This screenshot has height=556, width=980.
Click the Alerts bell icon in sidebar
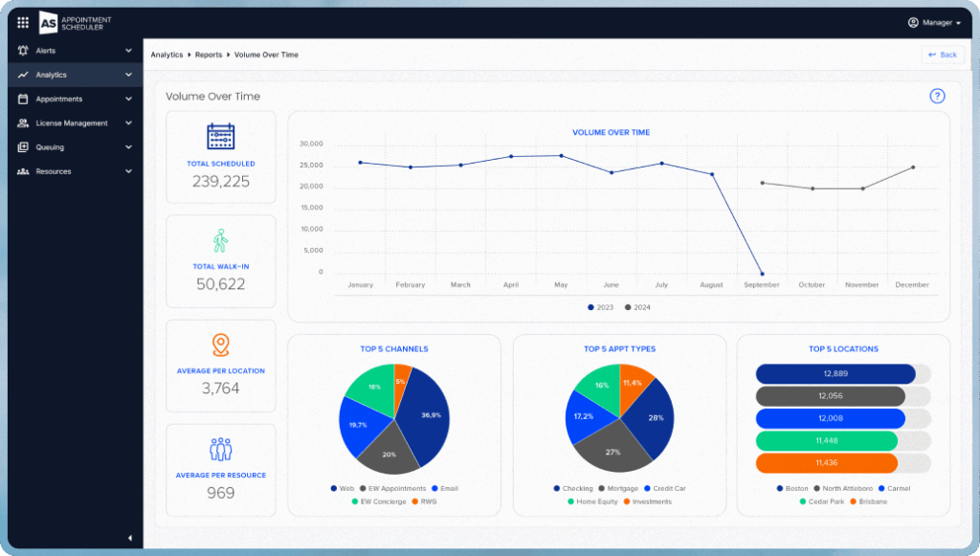pos(23,51)
